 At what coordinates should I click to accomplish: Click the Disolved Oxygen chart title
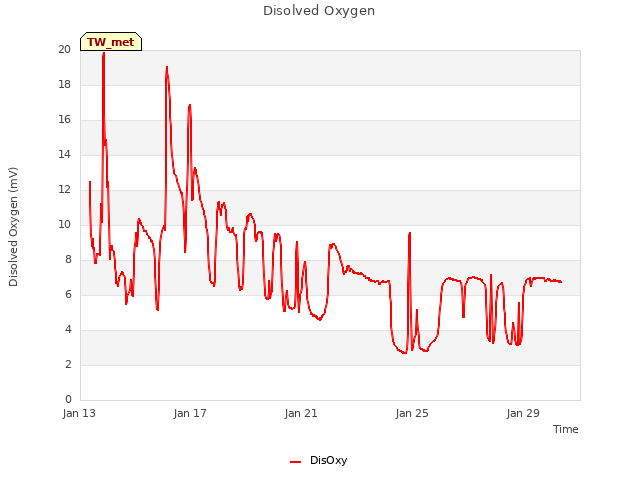point(319,11)
